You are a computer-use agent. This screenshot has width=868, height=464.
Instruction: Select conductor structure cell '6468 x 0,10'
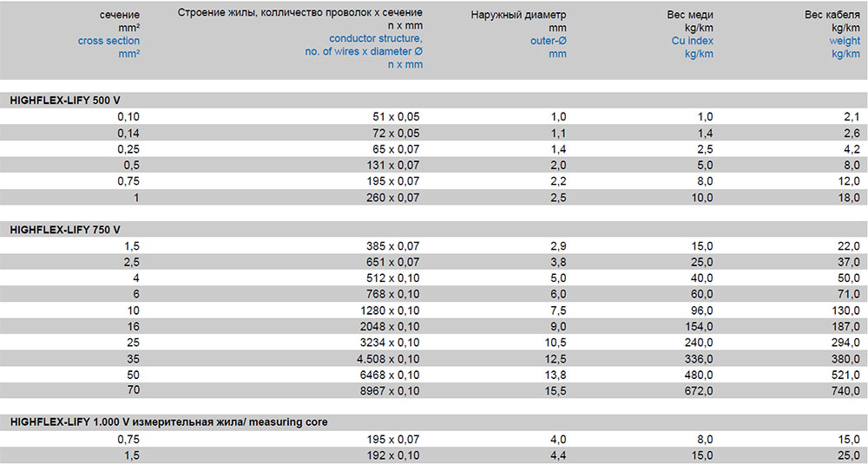point(391,375)
